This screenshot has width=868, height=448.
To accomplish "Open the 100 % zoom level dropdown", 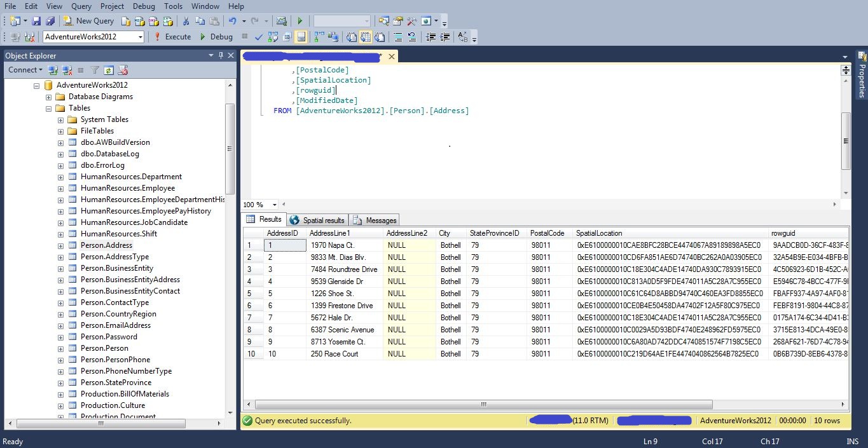I will click(x=275, y=205).
